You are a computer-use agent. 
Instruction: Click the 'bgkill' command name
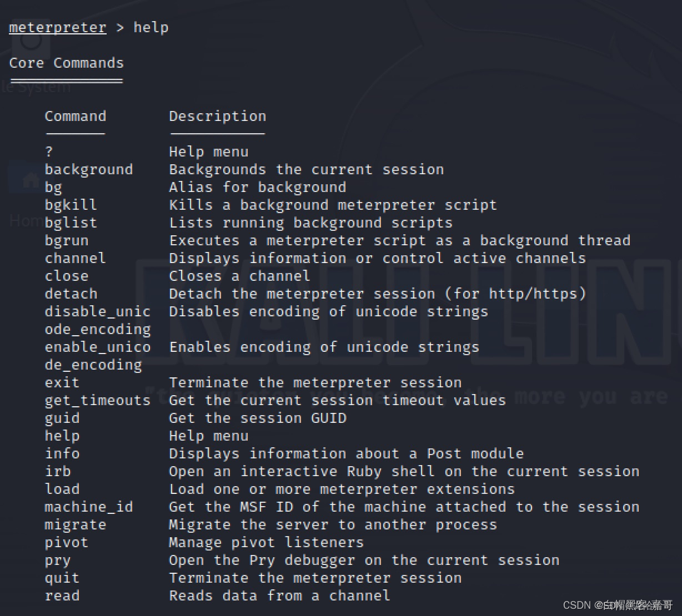(71, 205)
